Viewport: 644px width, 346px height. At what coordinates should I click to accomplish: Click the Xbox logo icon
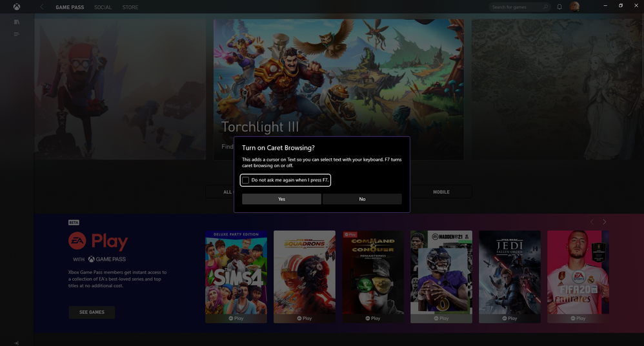(x=16, y=6)
